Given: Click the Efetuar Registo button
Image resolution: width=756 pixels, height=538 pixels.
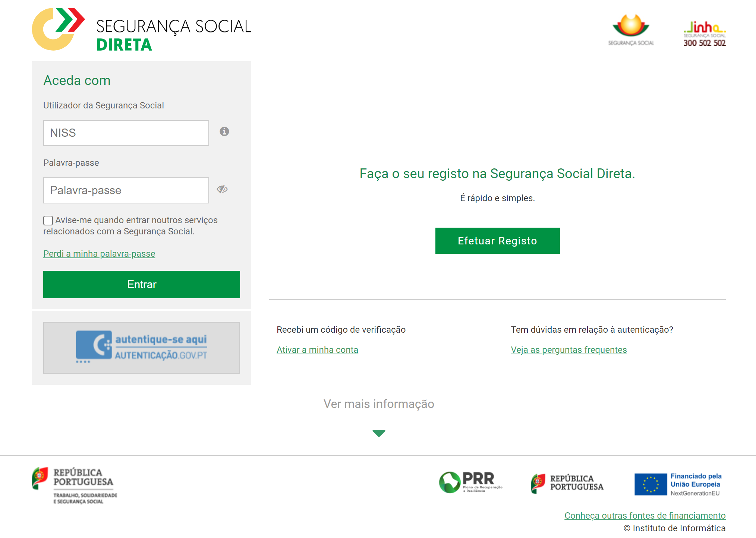Looking at the screenshot, I should 497,241.
